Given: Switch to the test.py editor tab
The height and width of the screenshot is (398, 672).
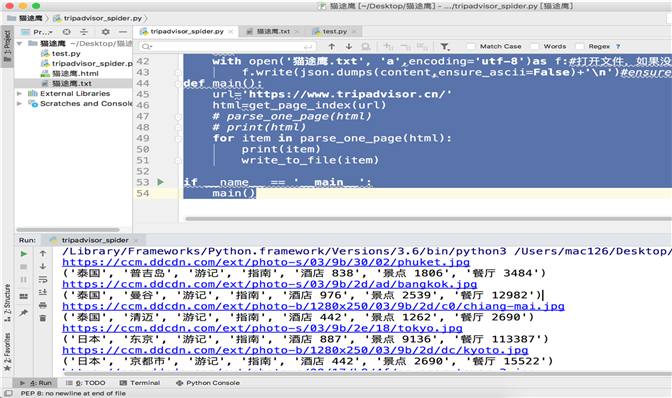Looking at the screenshot, I should click(x=335, y=31).
